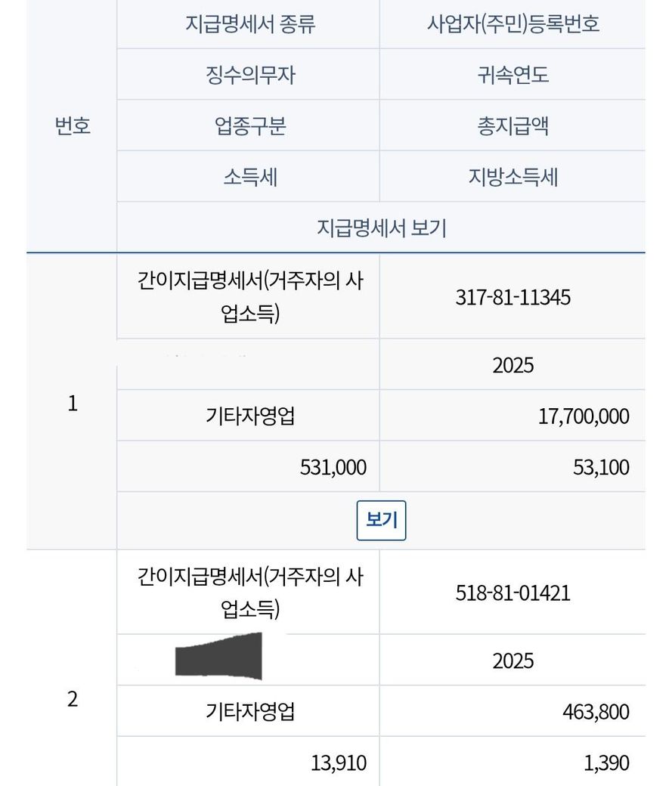Select the 총지급액 header cell
Image resolution: width=672 pixels, height=786 pixels.
click(513, 125)
